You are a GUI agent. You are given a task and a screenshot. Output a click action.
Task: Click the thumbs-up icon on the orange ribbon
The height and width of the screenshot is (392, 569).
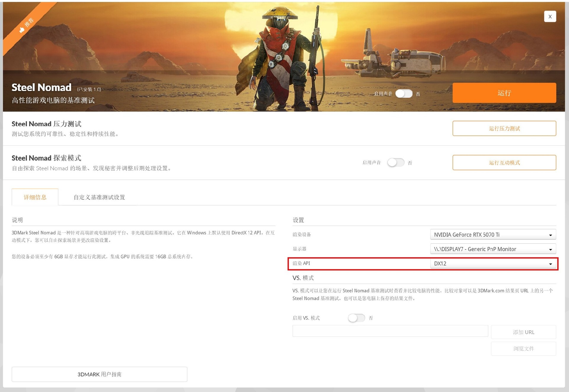click(21, 30)
